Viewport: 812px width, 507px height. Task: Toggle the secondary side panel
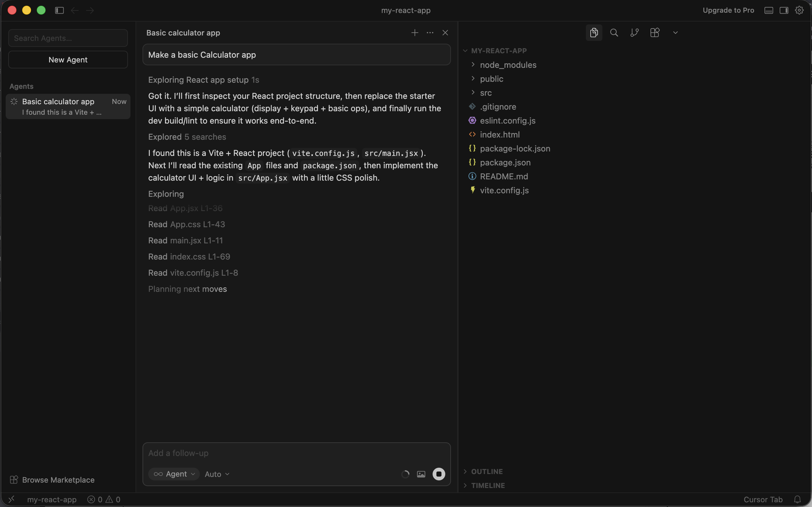point(784,10)
